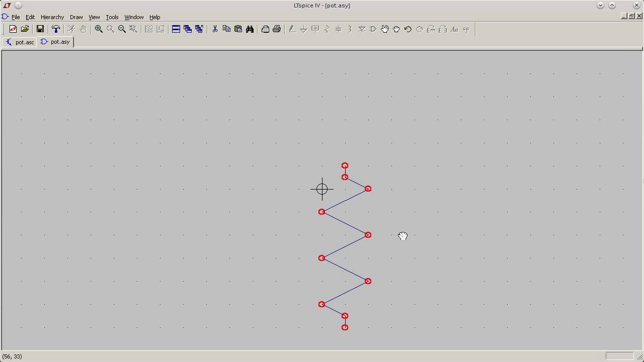Click the crosshair origin marker on the canvas
Screen dimensions: 644x362
[322, 189]
